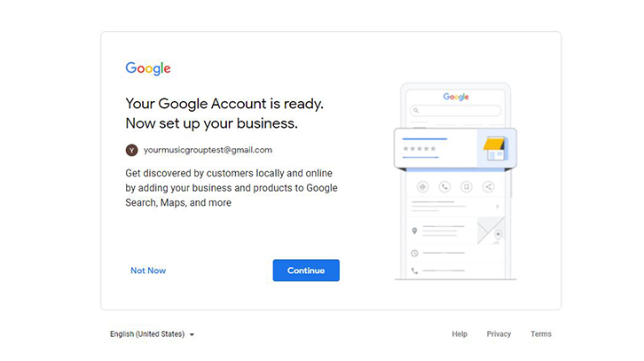Click the blue Continue button
The width and height of the screenshot is (644, 361).
pos(306,271)
